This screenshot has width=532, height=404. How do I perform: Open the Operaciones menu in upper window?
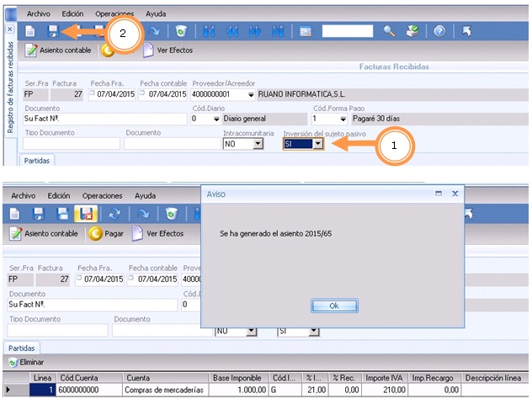click(114, 14)
